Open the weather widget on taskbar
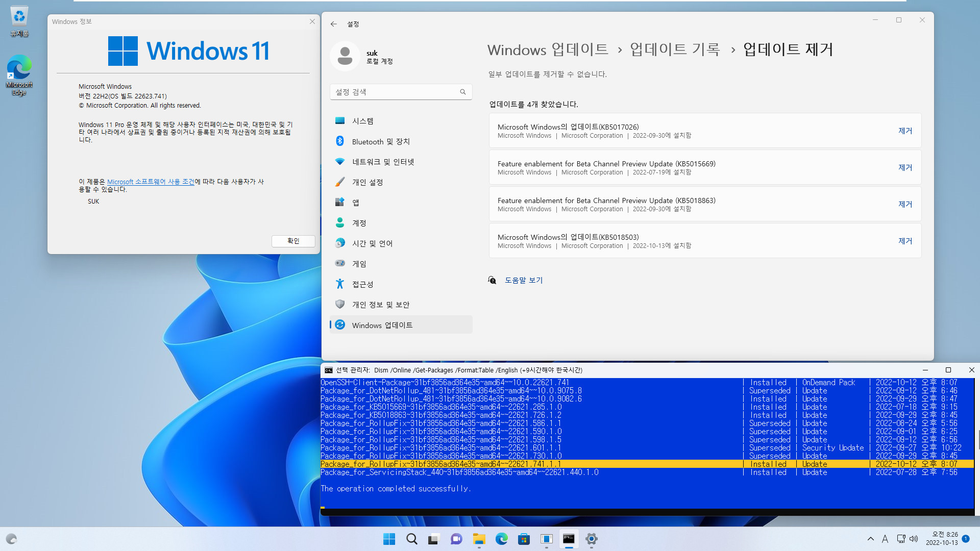Viewport: 980px width, 551px height. click(x=11, y=539)
